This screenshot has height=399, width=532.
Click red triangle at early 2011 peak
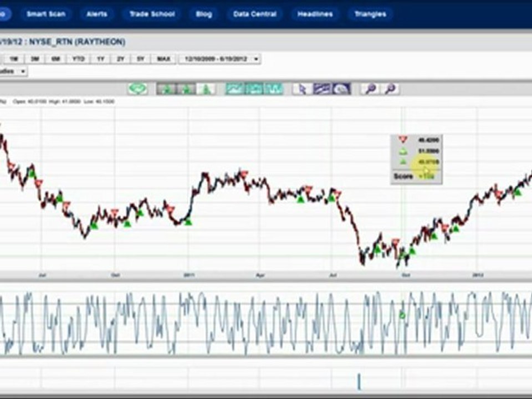pos(244,175)
